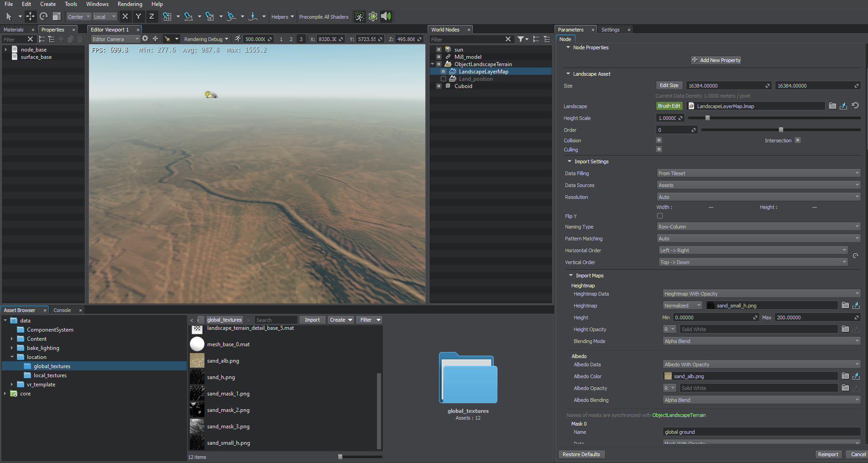Collapse all in World Nodes hierarchy

click(547, 39)
